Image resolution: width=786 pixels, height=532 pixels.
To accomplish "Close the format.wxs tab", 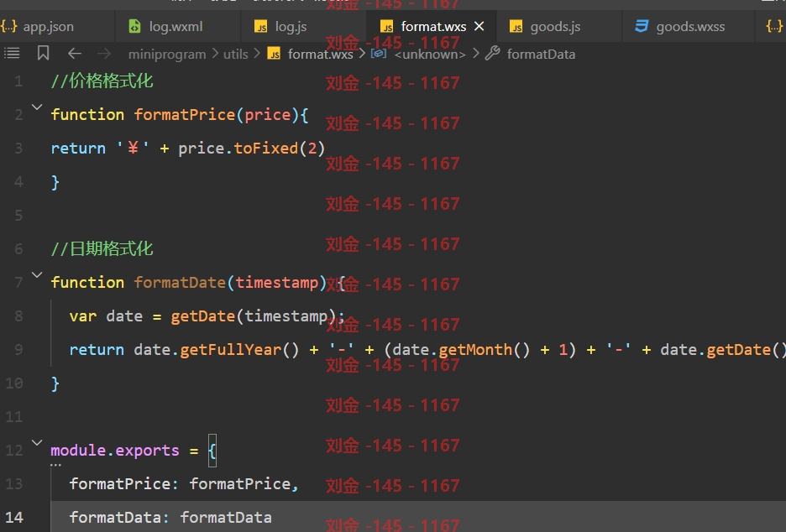I will [479, 26].
